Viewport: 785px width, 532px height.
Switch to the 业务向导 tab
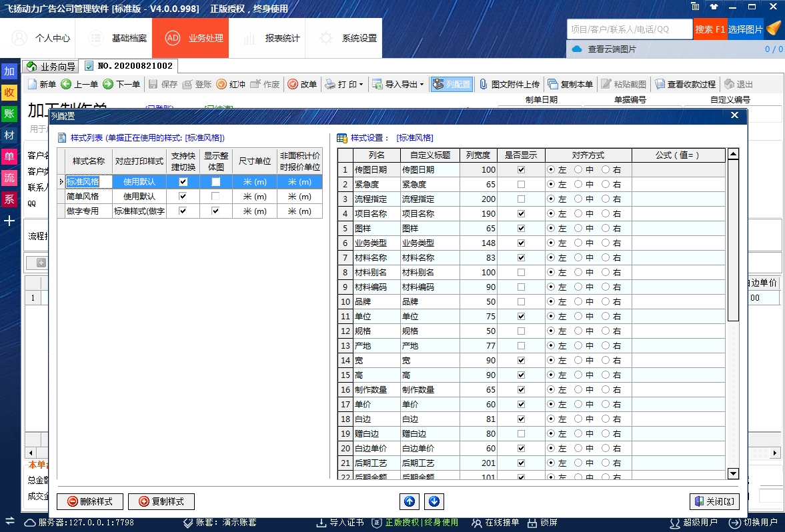tap(51, 67)
